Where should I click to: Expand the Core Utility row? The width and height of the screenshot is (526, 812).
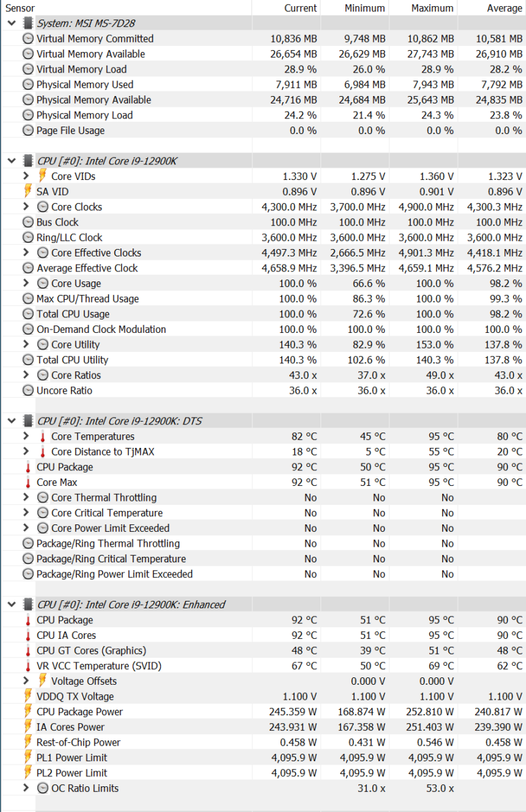coord(26,344)
